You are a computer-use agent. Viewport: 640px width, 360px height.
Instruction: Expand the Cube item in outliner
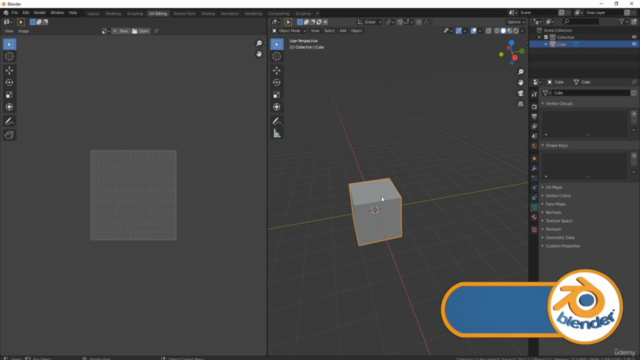coord(546,44)
